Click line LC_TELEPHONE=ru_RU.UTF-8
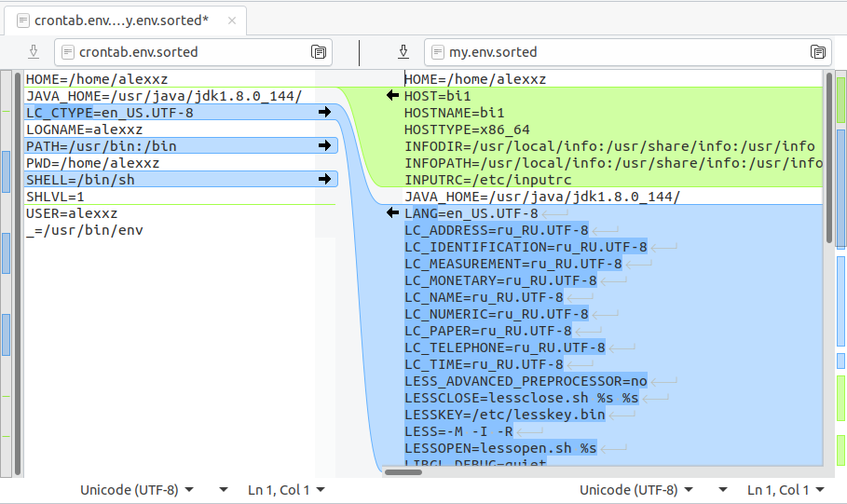This screenshot has height=504, width=847. pos(504,347)
